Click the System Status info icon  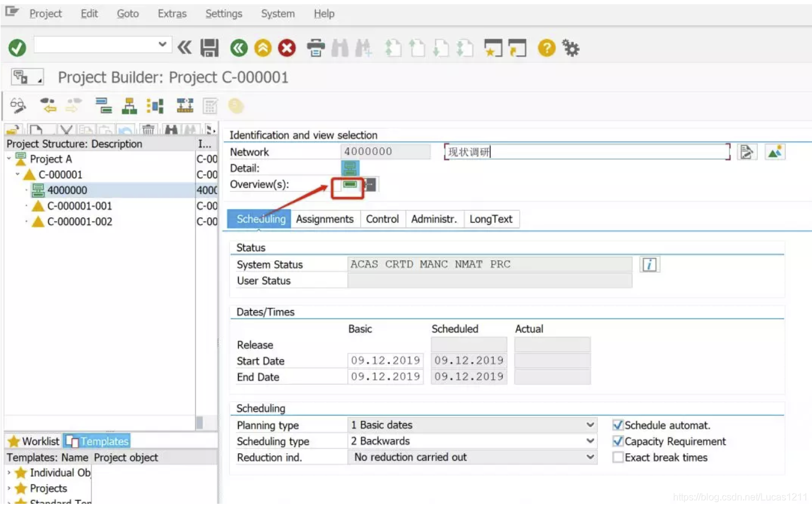(x=649, y=265)
